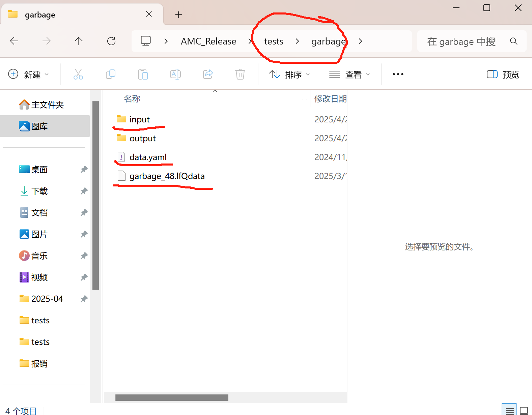Click the Paste clipboard icon
Image resolution: width=532 pixels, height=415 pixels.
click(x=143, y=74)
